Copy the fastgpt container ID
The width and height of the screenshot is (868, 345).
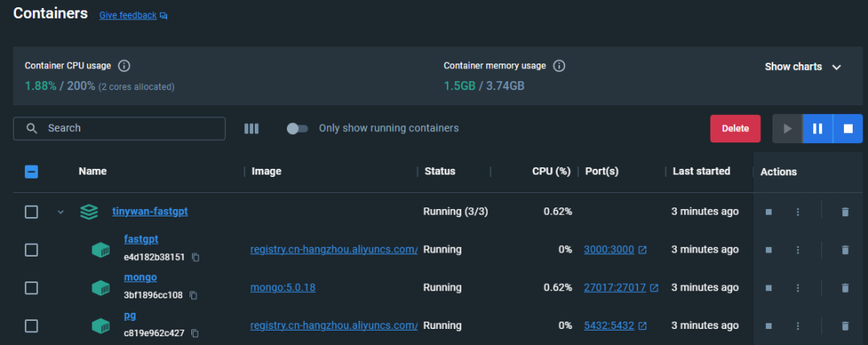click(x=195, y=257)
